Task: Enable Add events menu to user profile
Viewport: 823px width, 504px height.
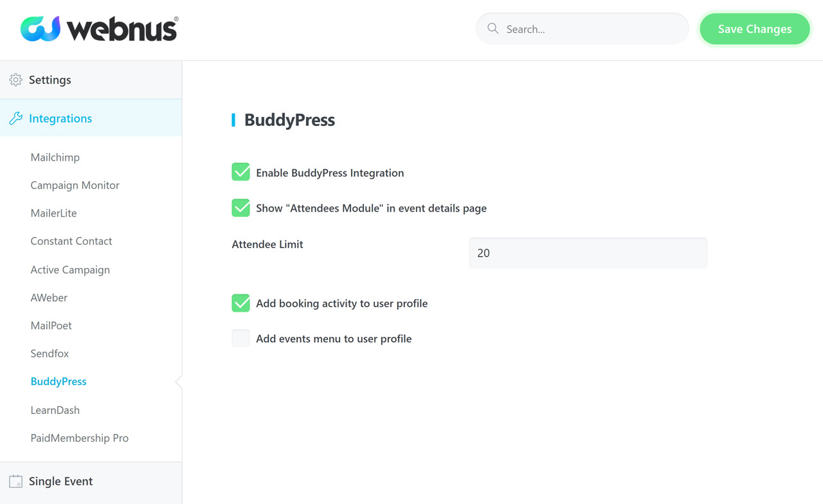Action: (241, 338)
